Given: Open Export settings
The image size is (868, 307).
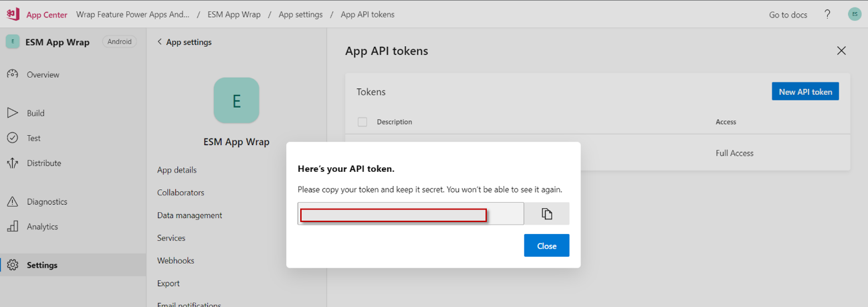Looking at the screenshot, I should (169, 284).
